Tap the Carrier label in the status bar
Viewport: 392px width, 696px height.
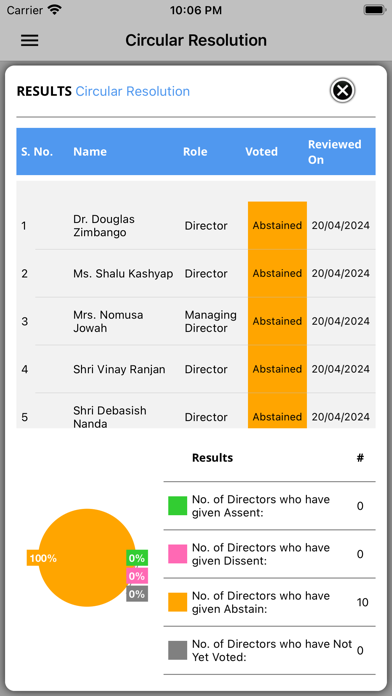point(24,10)
